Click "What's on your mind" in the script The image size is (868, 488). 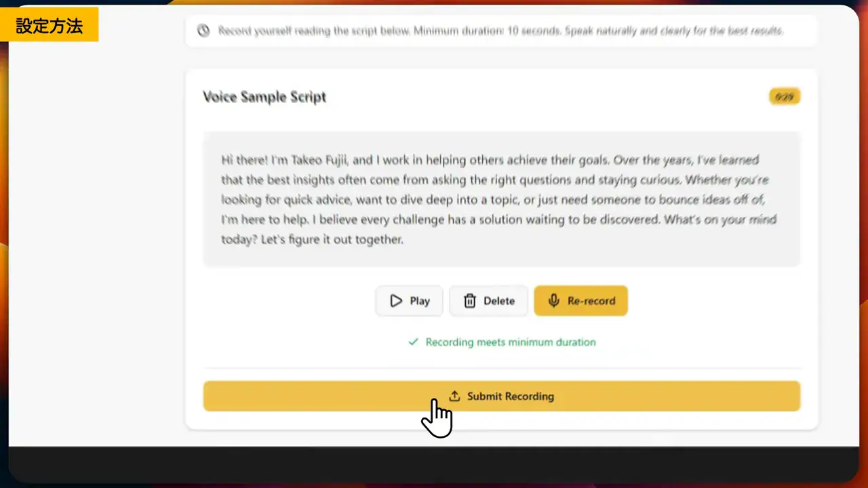(x=720, y=220)
